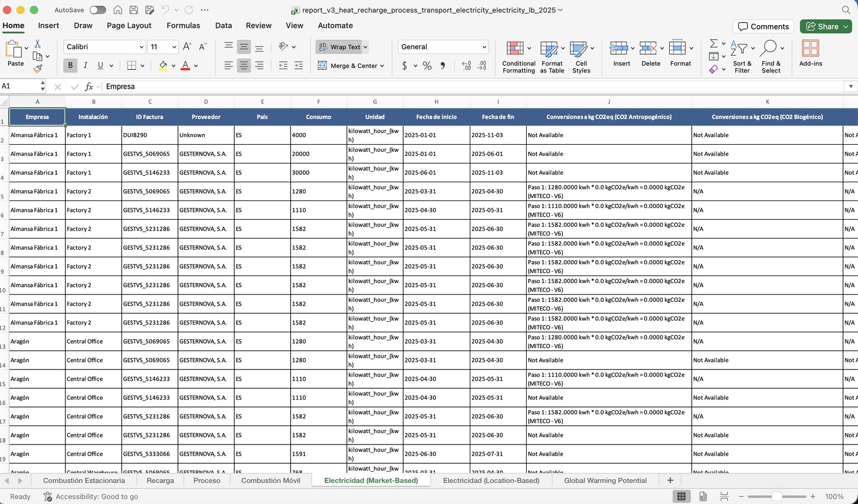Add a new sheet with plus button

click(670, 480)
